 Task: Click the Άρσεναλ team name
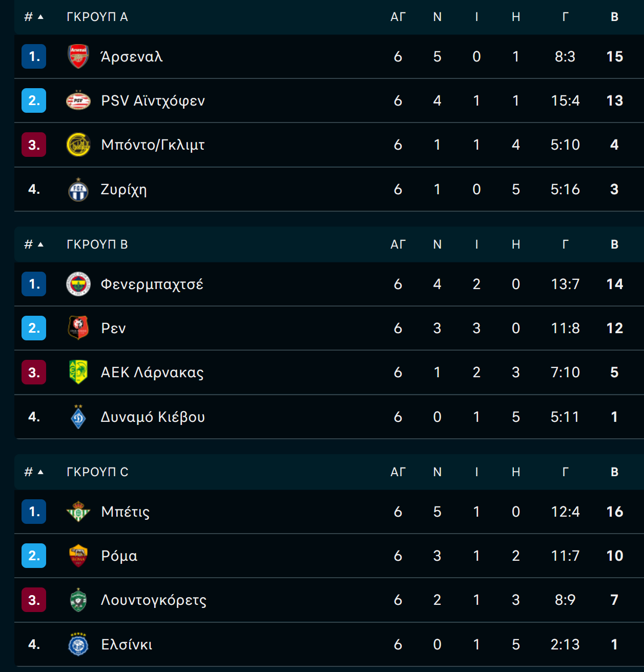(x=132, y=56)
